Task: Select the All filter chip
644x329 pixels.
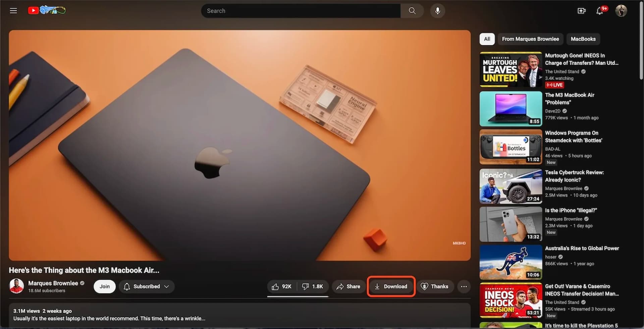Action: pyautogui.click(x=487, y=39)
